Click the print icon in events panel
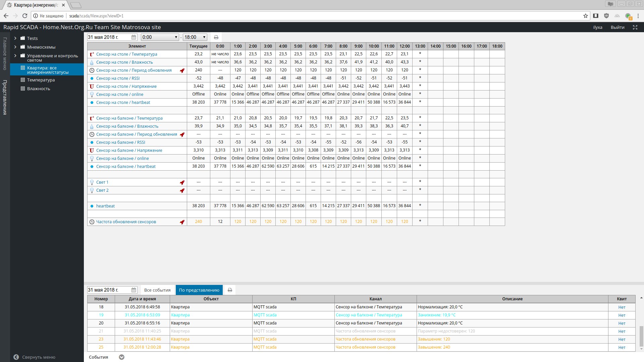Image resolution: width=644 pixels, height=362 pixels. [230, 290]
